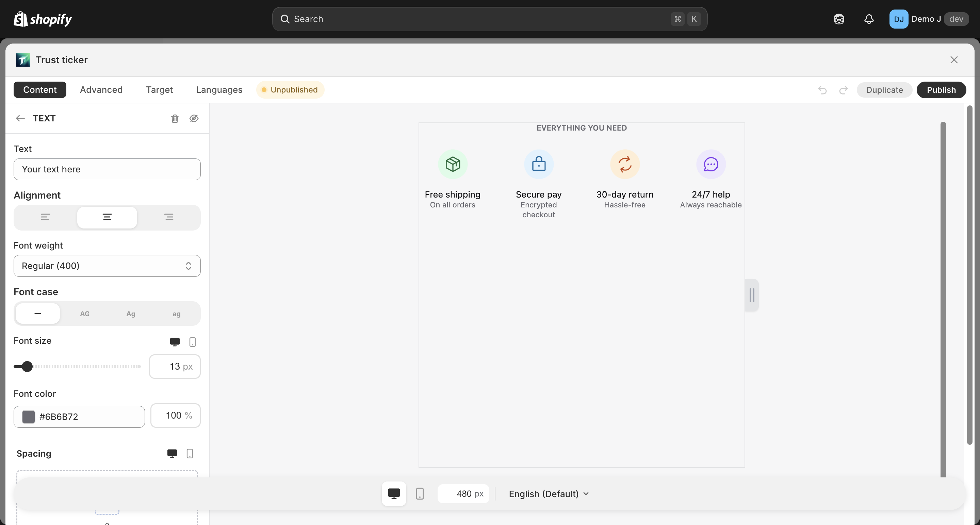This screenshot has width=980, height=525.
Task: Select the On all orders subtitle
Action: click(x=453, y=205)
